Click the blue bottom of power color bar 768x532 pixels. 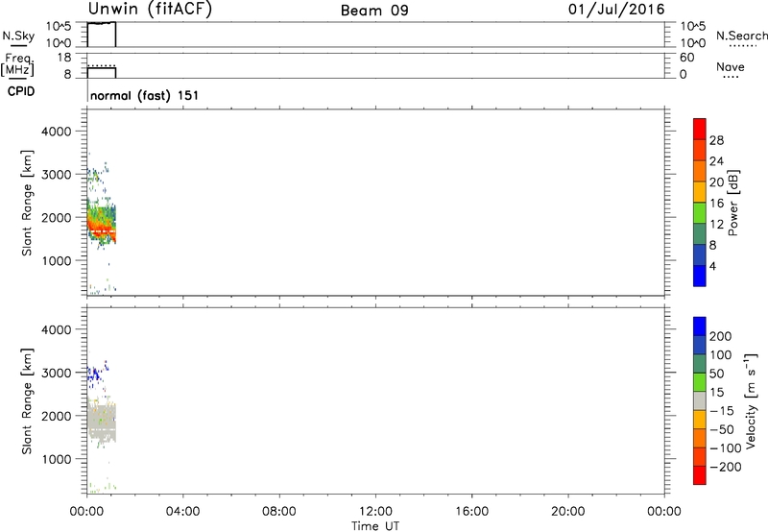point(700,276)
